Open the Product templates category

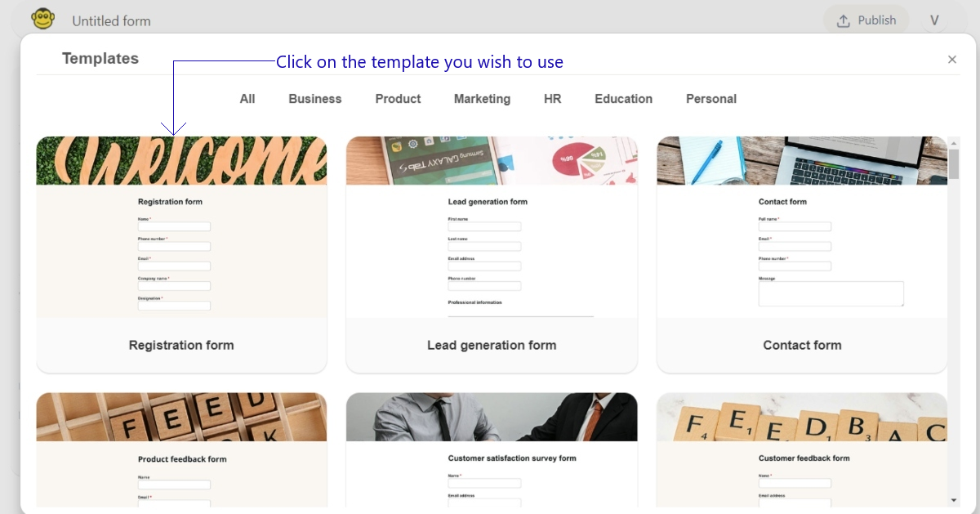(398, 98)
